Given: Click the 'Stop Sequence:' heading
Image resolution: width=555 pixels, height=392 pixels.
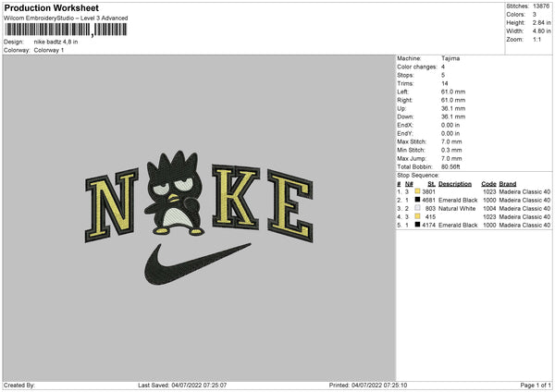Looking at the screenshot, I should [418, 176].
